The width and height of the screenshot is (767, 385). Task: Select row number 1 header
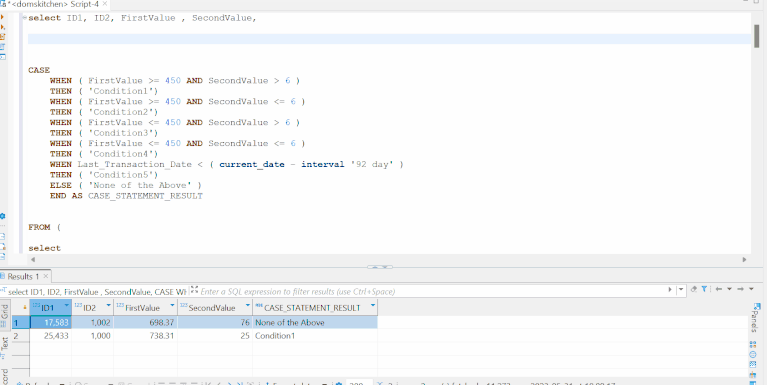pyautogui.click(x=20, y=322)
